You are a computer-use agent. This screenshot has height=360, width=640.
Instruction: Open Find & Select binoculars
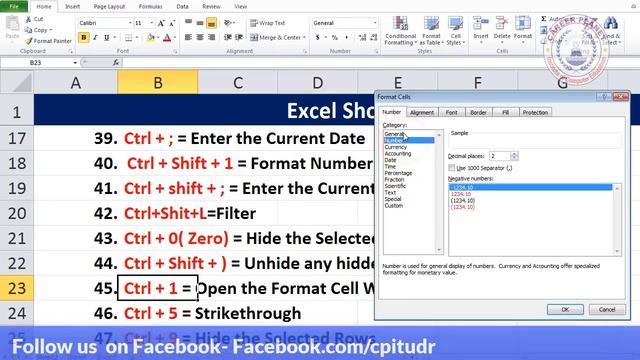click(x=611, y=30)
